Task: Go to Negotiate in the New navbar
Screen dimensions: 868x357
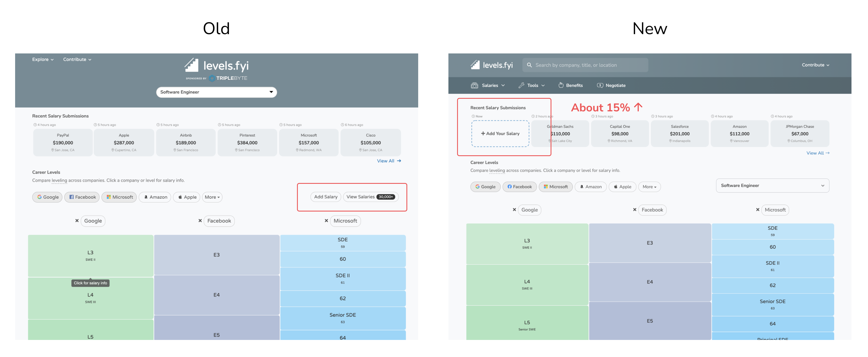Action: tap(611, 86)
